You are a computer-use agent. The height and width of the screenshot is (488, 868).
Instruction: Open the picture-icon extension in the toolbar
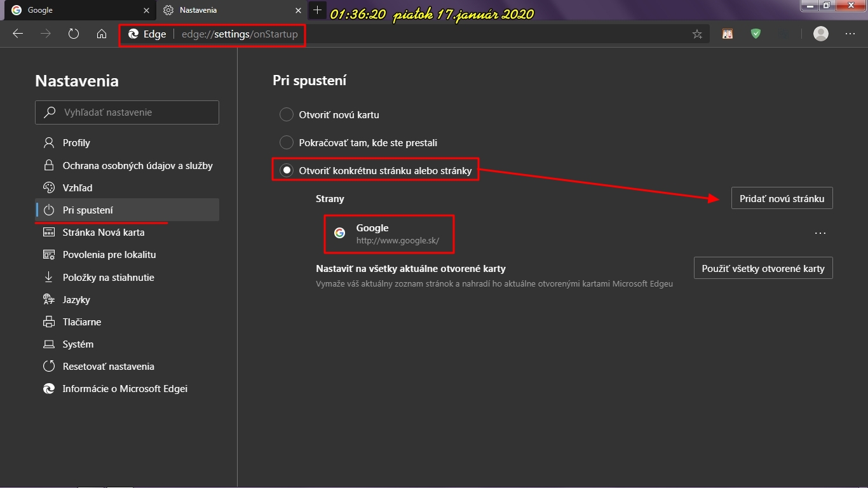tap(728, 34)
